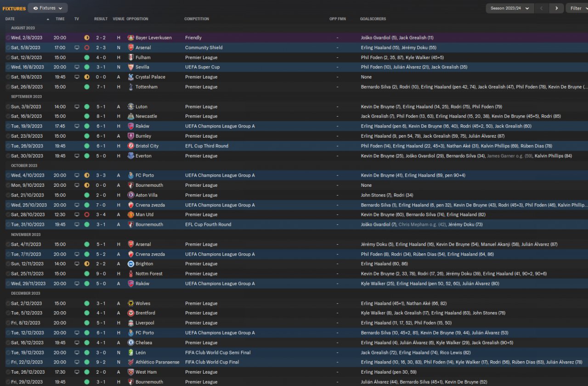
Task: Open the Community Shield competition link
Action: click(204, 48)
